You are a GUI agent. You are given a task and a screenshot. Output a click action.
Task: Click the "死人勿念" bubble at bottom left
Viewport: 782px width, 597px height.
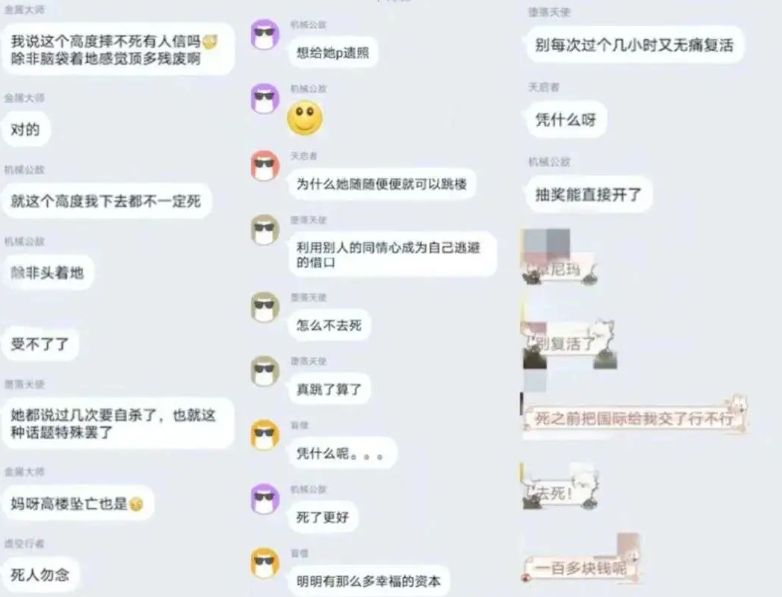(x=40, y=575)
